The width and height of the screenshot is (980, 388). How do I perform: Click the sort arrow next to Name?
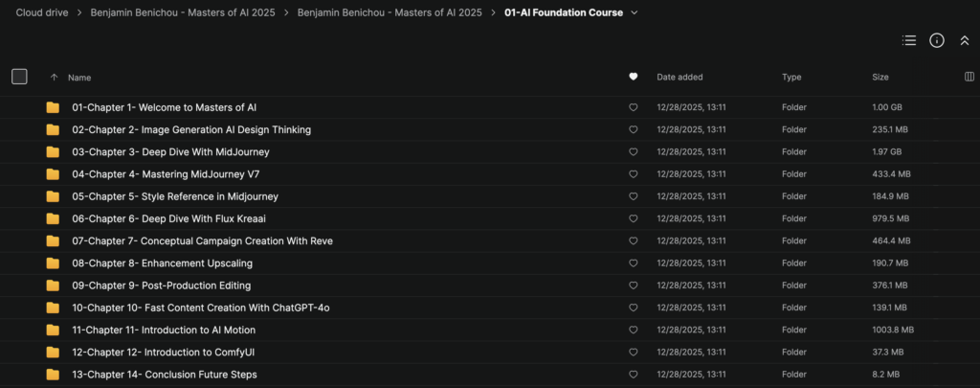coord(54,77)
